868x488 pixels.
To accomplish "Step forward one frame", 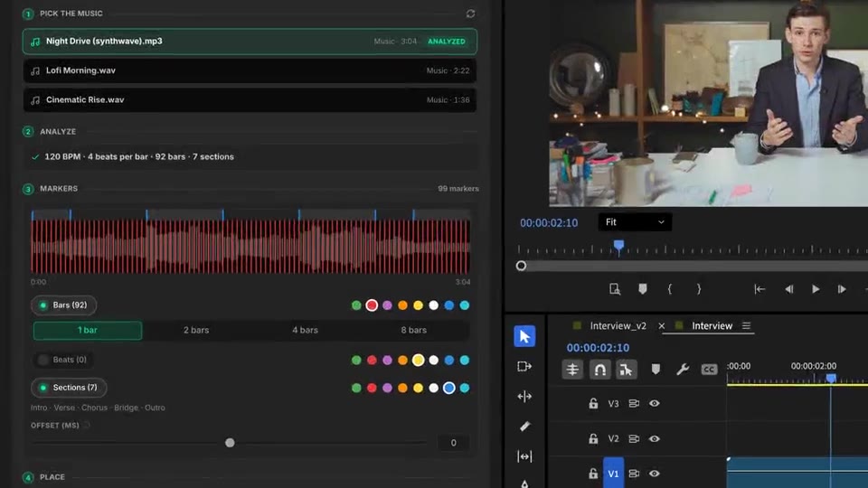I will click(842, 289).
